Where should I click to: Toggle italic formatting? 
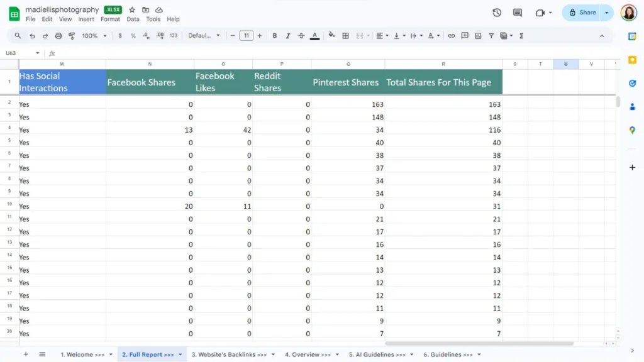point(288,36)
